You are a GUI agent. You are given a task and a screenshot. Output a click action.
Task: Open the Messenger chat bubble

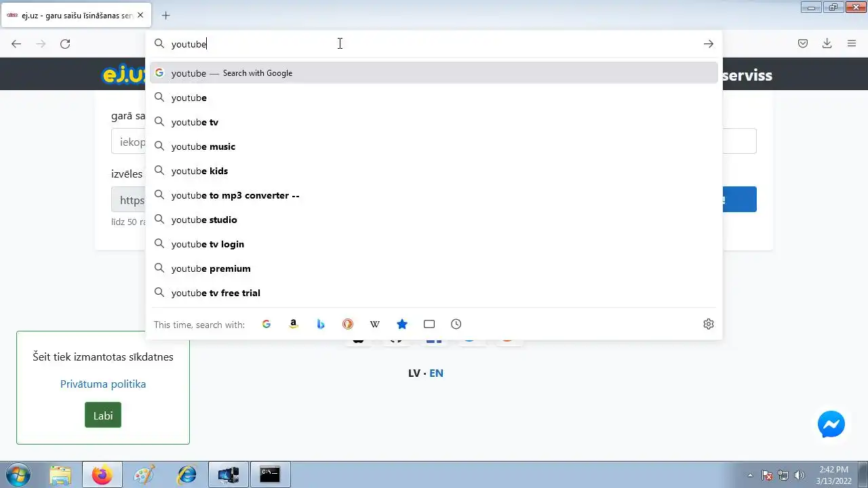pos(831,425)
